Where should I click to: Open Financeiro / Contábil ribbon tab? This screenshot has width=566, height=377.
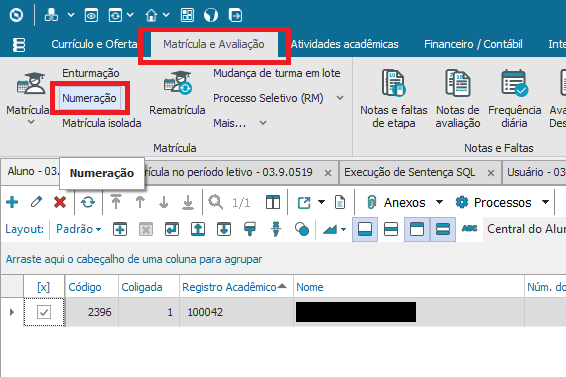click(473, 44)
